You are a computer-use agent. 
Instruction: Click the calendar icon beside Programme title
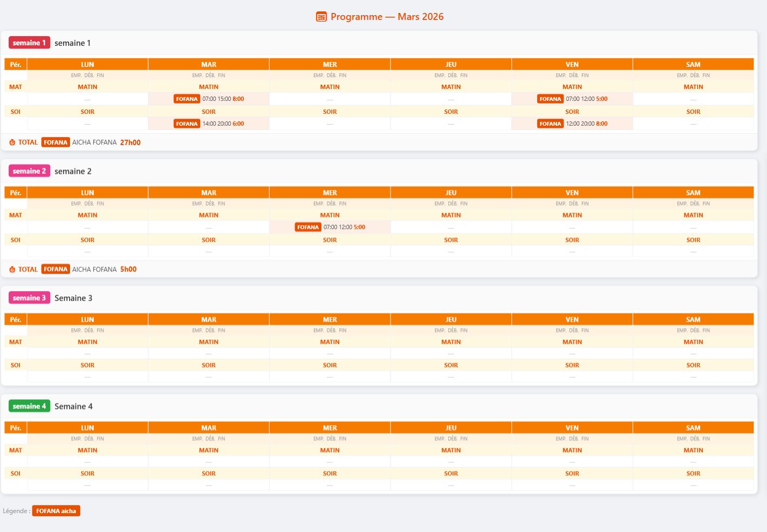[x=321, y=17]
